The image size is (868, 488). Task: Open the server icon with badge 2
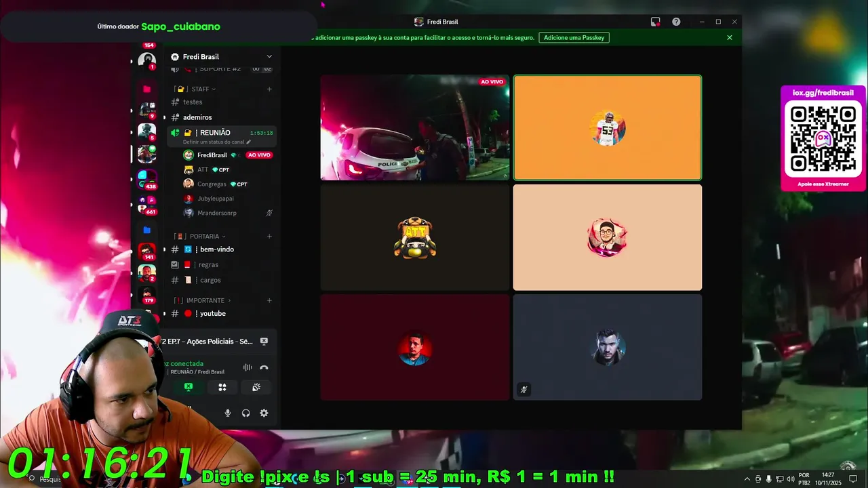pyautogui.click(x=146, y=273)
